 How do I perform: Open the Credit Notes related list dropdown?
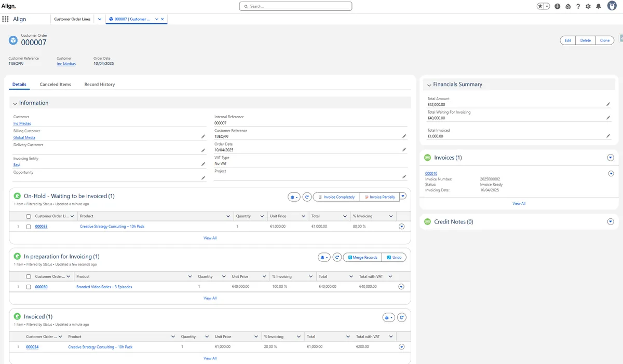tap(611, 222)
